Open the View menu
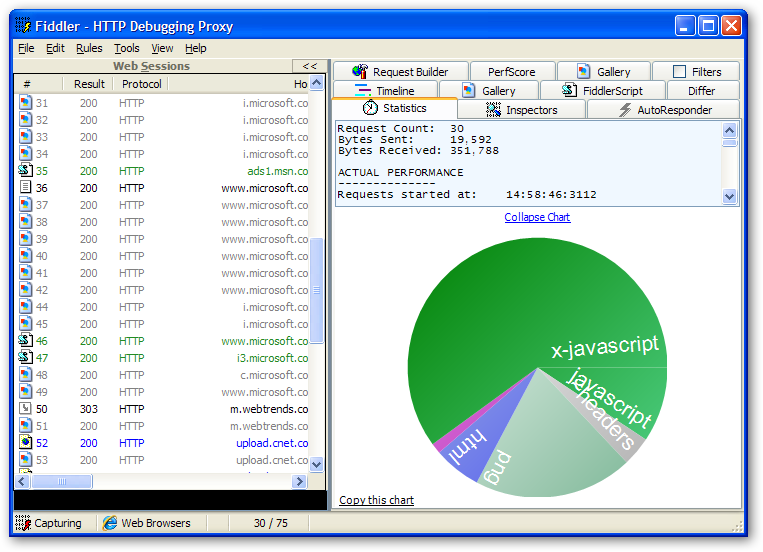 tap(162, 48)
